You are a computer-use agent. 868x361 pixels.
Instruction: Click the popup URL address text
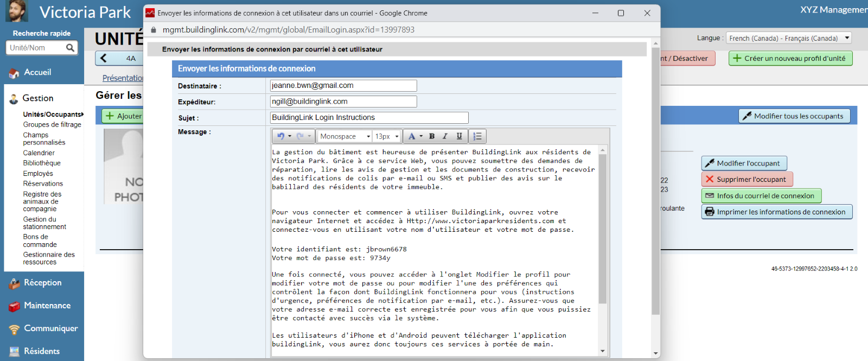(x=289, y=30)
